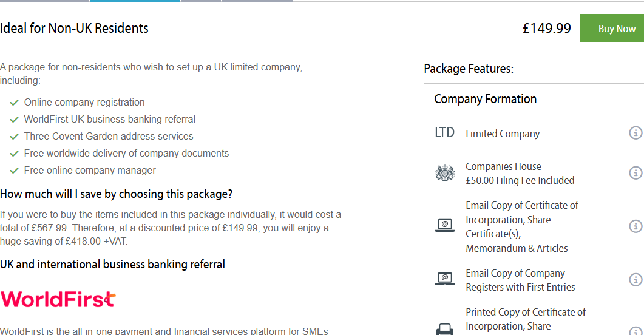Click WorldFirst UK business banking referral item
The width and height of the screenshot is (644, 335).
tap(110, 119)
